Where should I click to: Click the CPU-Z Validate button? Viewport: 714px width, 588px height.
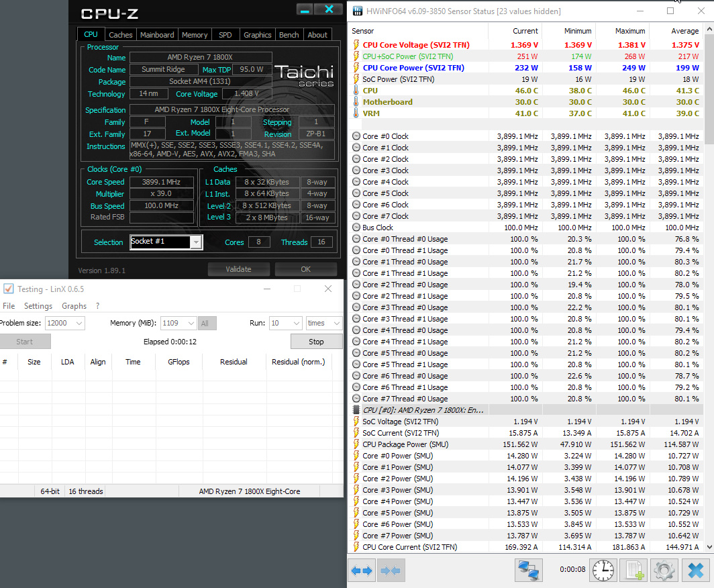239,269
